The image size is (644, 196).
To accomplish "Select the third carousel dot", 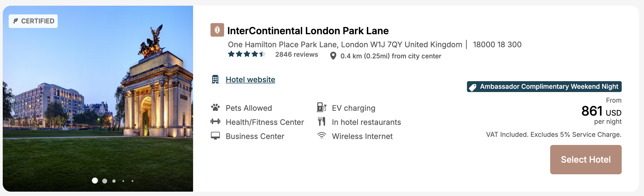I will click(114, 181).
